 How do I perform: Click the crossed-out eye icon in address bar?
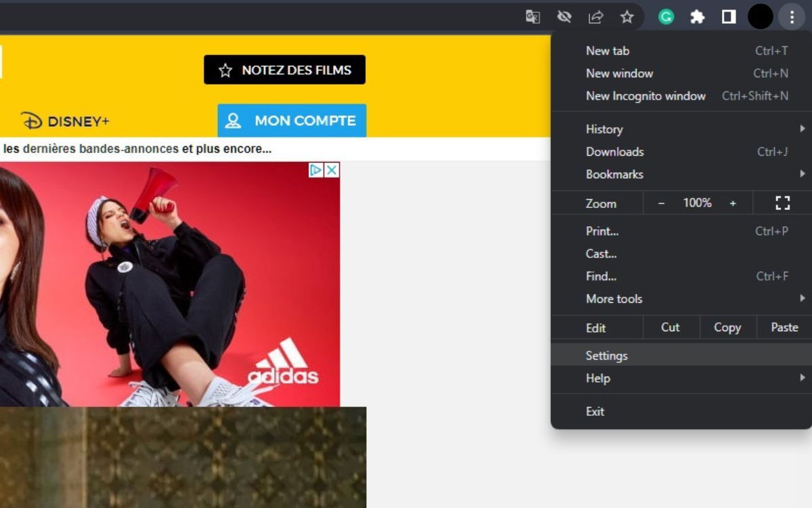click(564, 17)
